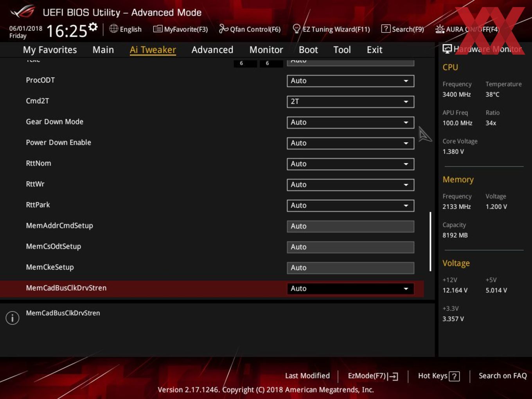The height and width of the screenshot is (399, 532).
Task: Open the Power Down Enable dropdown
Action: point(350,143)
